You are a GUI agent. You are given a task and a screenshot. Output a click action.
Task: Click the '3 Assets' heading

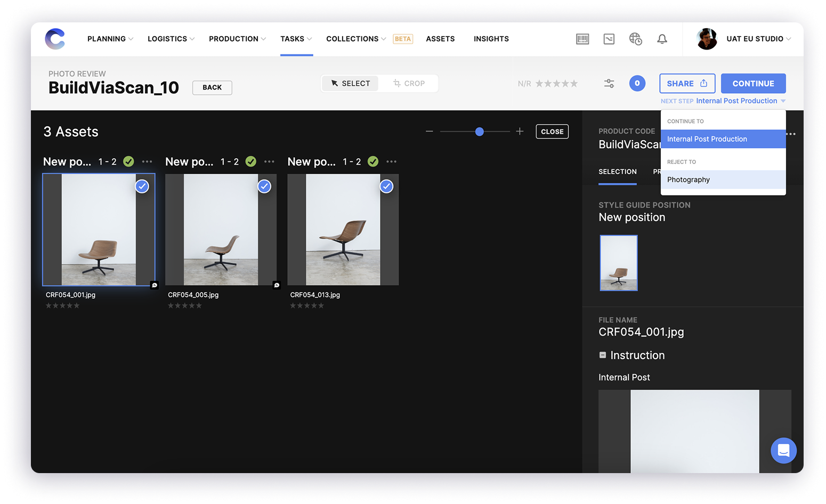click(71, 132)
